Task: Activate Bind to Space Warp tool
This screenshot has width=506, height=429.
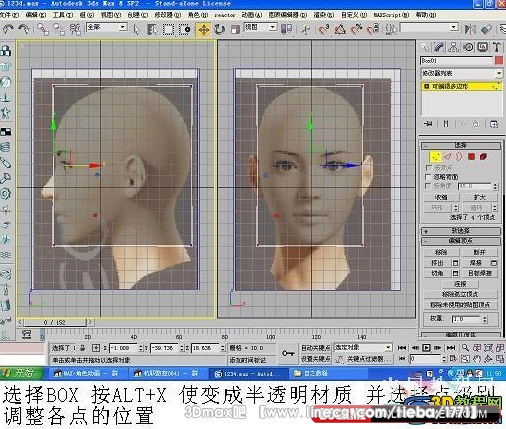Action: point(75,29)
